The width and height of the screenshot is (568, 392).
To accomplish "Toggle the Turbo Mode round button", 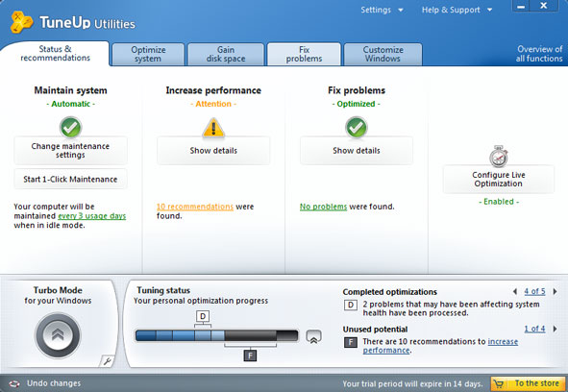I will point(58,335).
